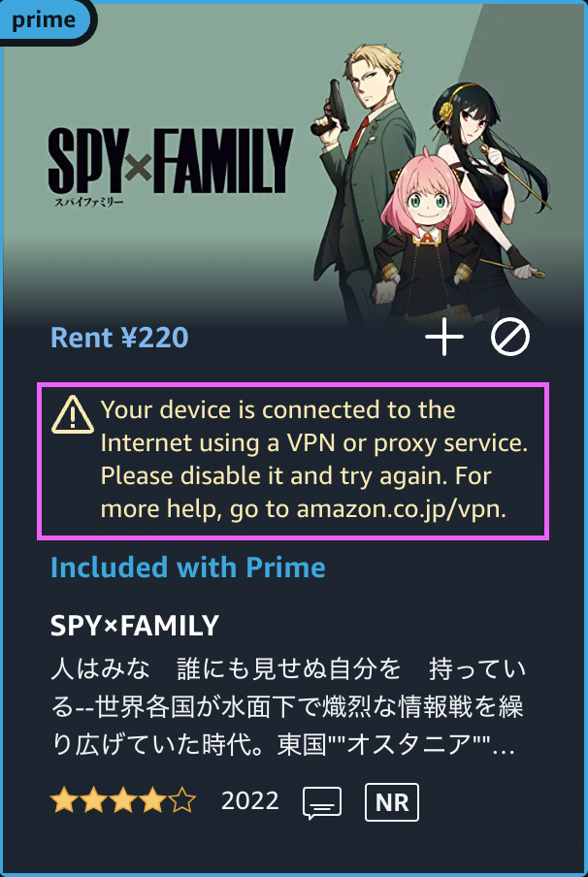Click the empty fifth rating star
This screenshot has height=877, width=588.
[182, 801]
